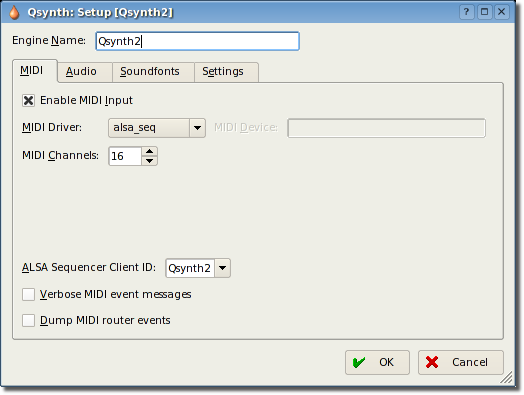The height and width of the screenshot is (395, 524).
Task: Click the disabled MIDI Device field
Action: pyautogui.click(x=386, y=128)
